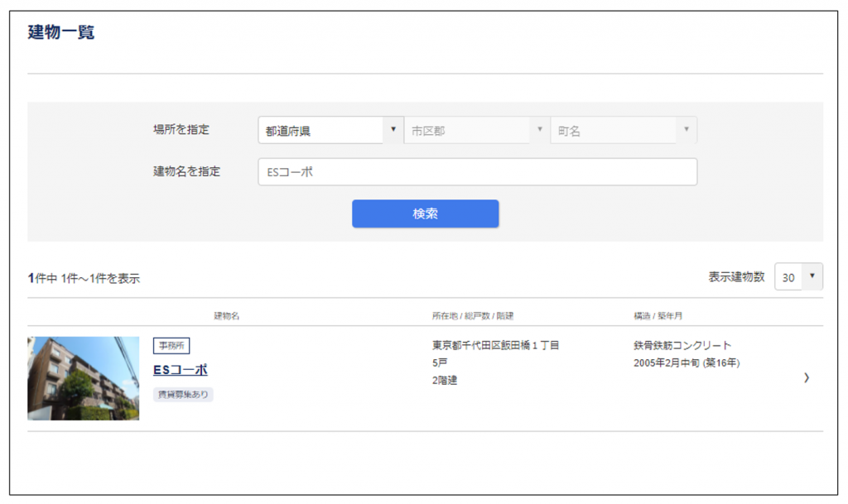Expand the 市区郡 city dropdown
The height and width of the screenshot is (504, 848).
pos(476,131)
